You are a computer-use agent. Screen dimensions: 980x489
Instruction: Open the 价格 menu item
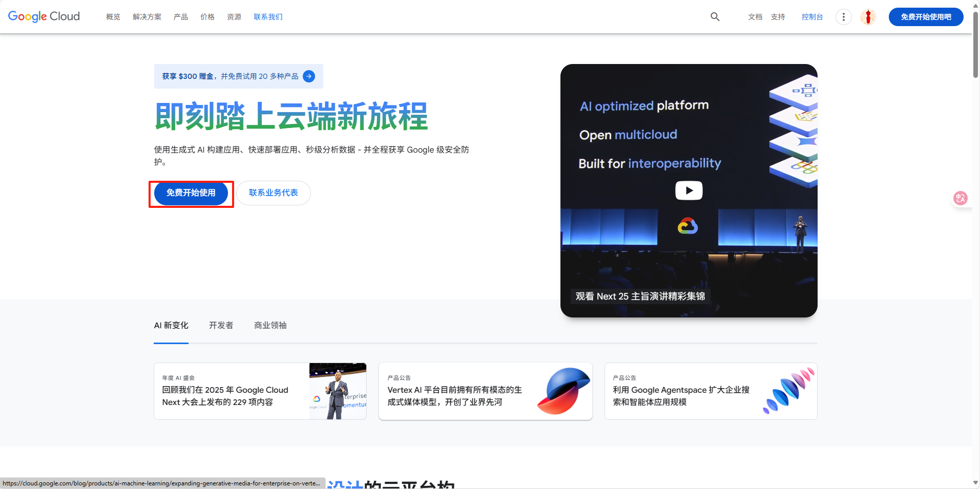[207, 17]
